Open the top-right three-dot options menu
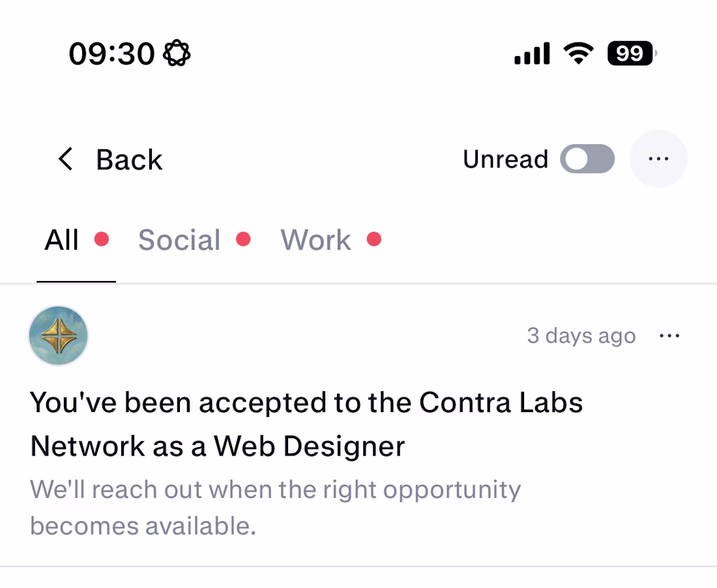 click(x=658, y=158)
